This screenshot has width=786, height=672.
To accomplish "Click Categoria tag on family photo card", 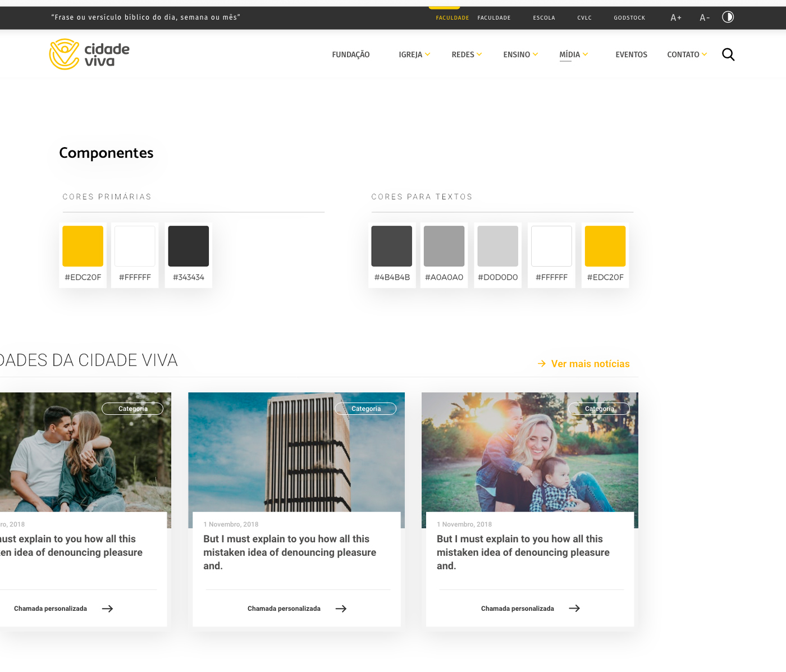I will [599, 409].
